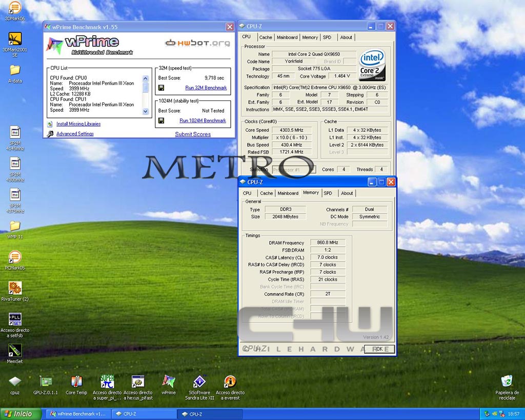This screenshot has height=420, width=525.
Task: Select Cache tab in lower CPU-Z window
Action: (x=267, y=193)
